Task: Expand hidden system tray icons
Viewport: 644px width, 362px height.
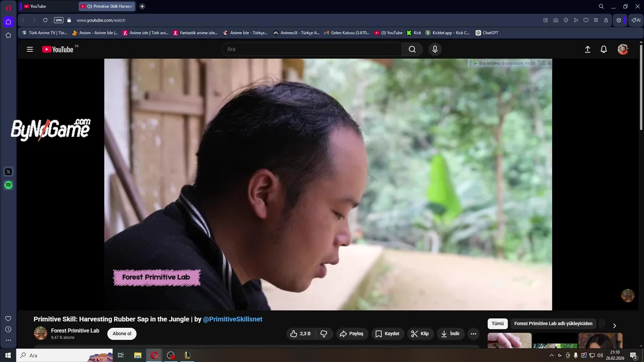Action: pos(551,355)
